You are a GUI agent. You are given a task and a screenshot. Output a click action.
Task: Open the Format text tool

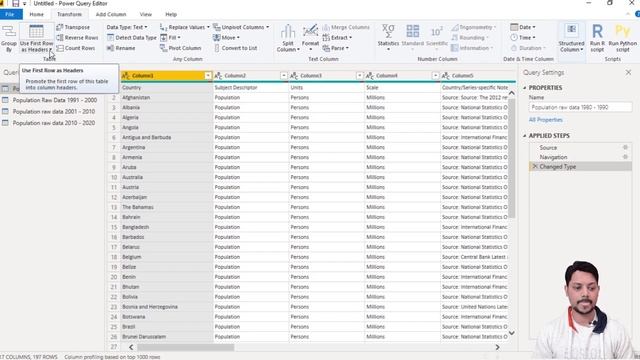pyautogui.click(x=310, y=38)
